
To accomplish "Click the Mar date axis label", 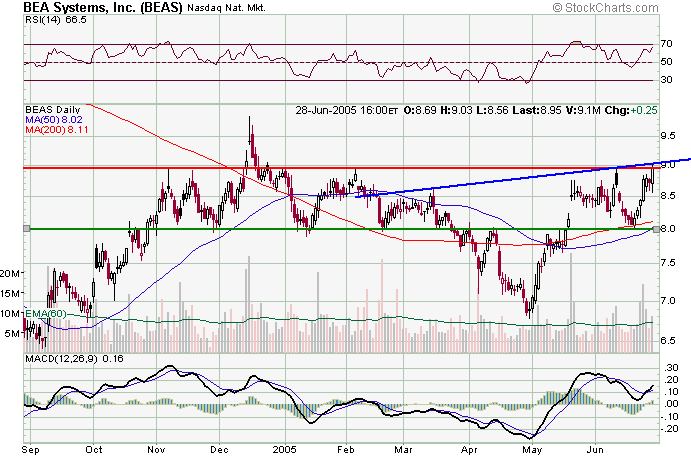I will point(403,450).
